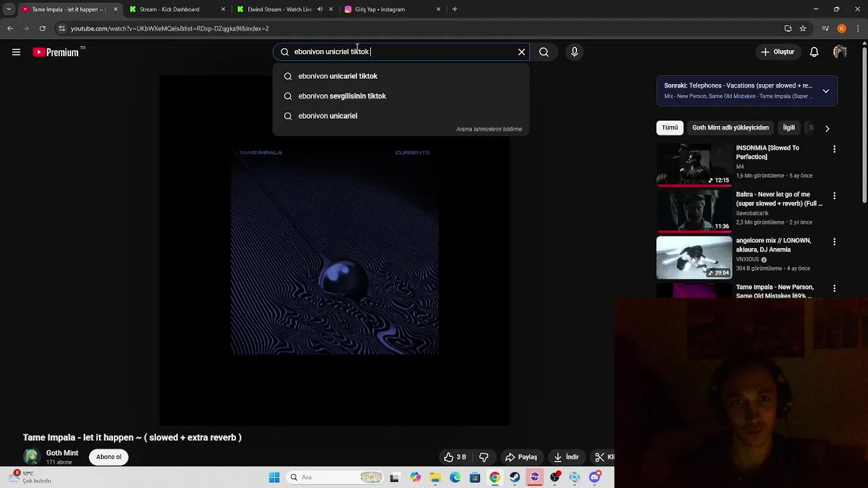Subscribe with the Abone ol button
The height and width of the screenshot is (488, 868).
108,457
